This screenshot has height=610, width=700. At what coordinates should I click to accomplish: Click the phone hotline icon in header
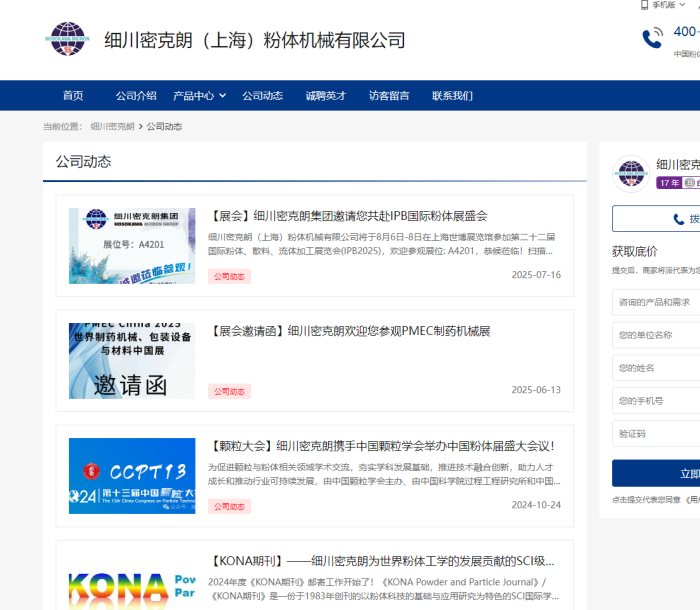pyautogui.click(x=653, y=38)
